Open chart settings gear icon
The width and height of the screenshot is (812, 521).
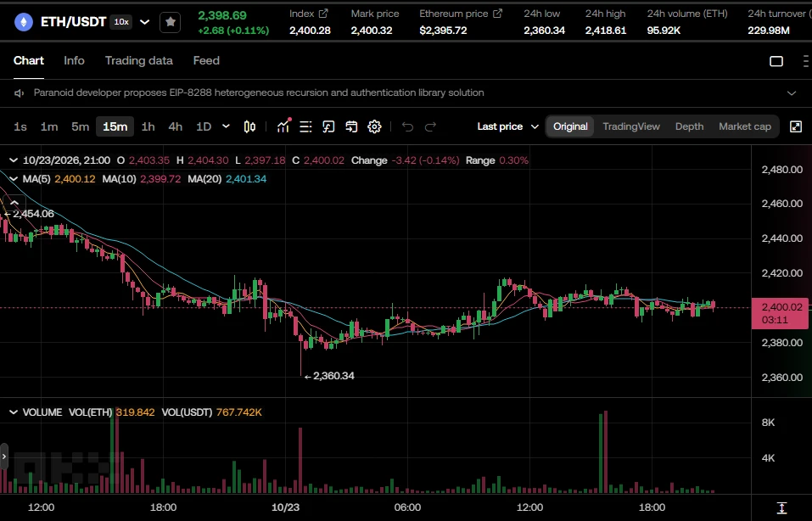click(x=374, y=126)
